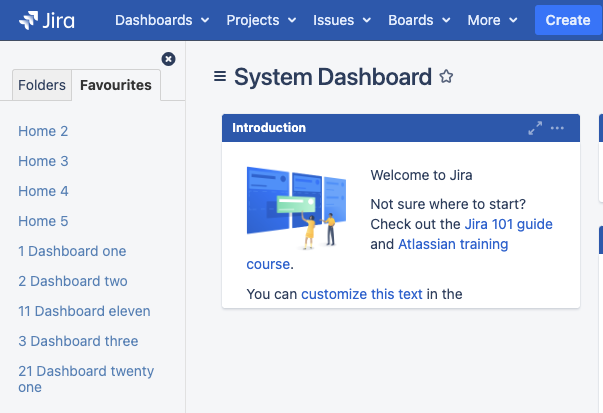Screen dimensions: 603x413
Task: Open the Projects dropdown
Action: (261, 20)
